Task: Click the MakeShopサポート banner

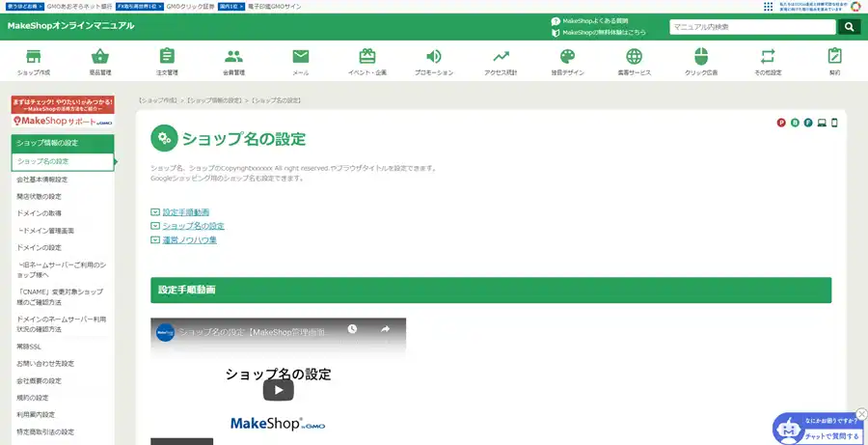Action: click(x=63, y=111)
